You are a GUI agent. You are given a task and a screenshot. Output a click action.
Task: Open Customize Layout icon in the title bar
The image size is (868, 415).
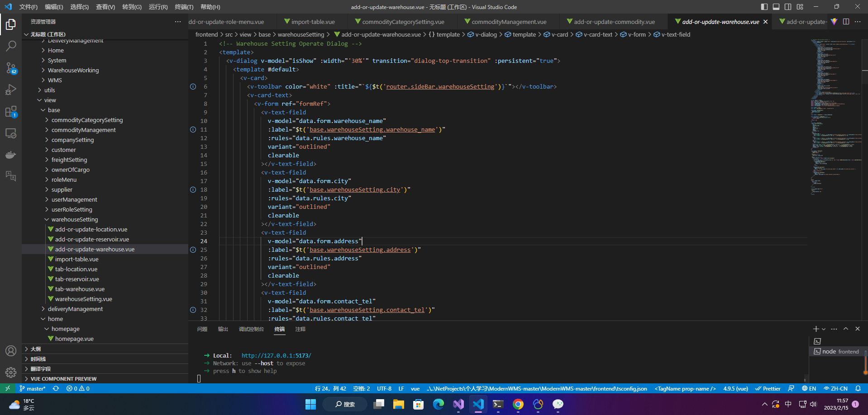(800, 7)
